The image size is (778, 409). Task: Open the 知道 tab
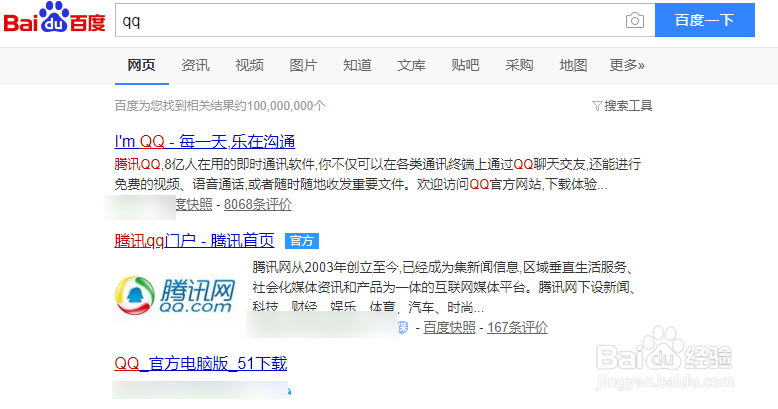click(x=357, y=66)
